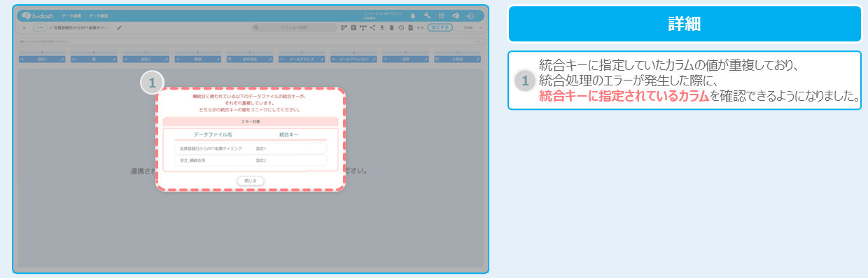Select the 性別 column header

tap(198, 59)
